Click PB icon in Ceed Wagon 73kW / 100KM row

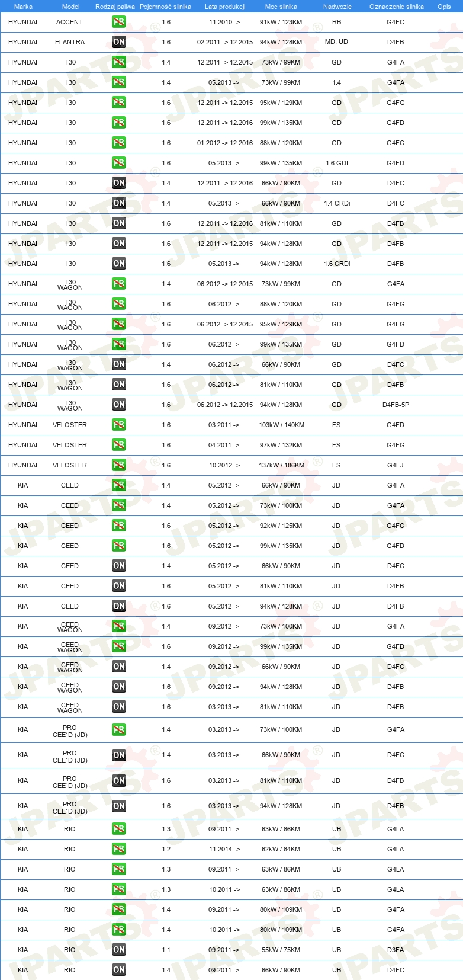[x=119, y=626]
